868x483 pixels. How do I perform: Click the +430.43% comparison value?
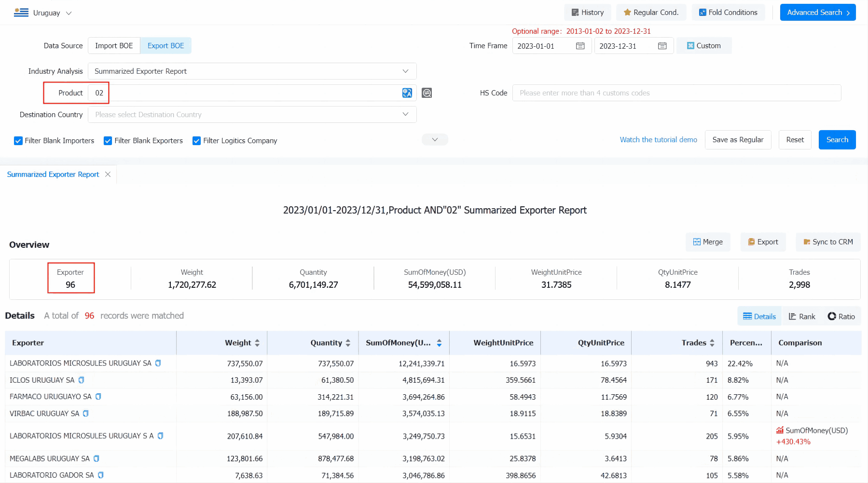tap(793, 442)
